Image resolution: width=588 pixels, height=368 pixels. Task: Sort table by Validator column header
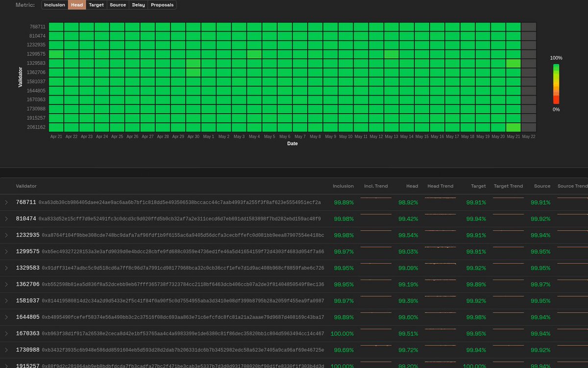pos(26,186)
